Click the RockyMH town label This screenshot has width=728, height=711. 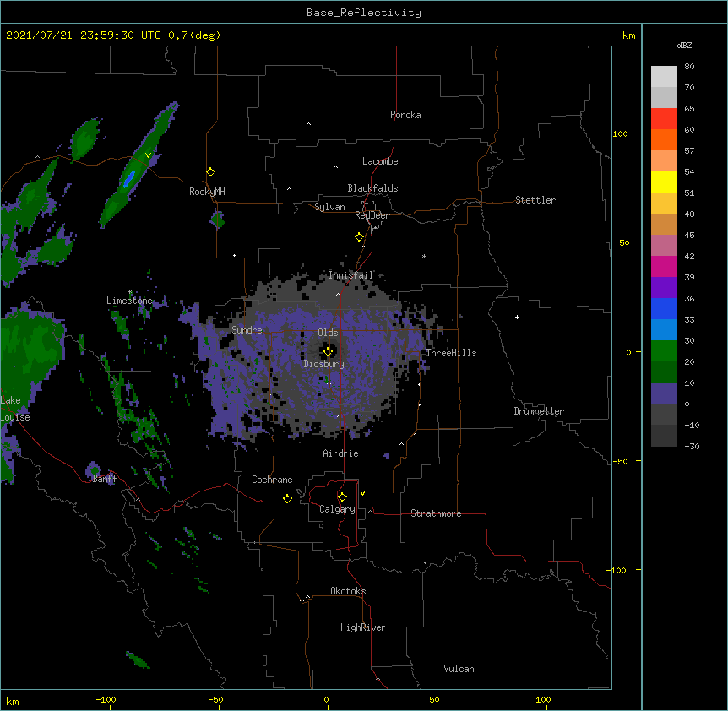[x=207, y=191]
